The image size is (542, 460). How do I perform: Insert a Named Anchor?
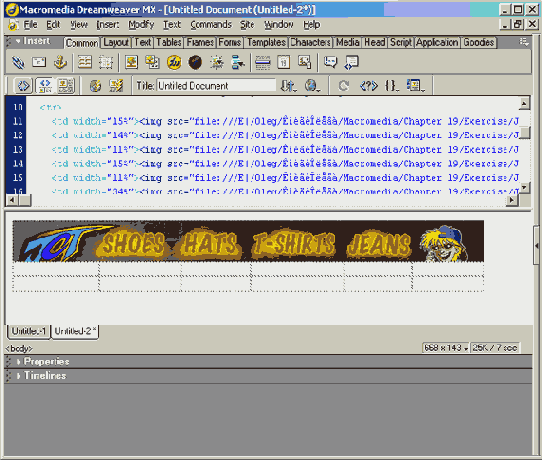pyautogui.click(x=60, y=63)
